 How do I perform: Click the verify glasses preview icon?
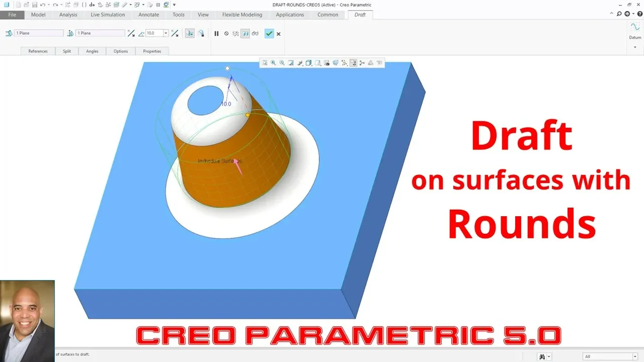coord(255,34)
